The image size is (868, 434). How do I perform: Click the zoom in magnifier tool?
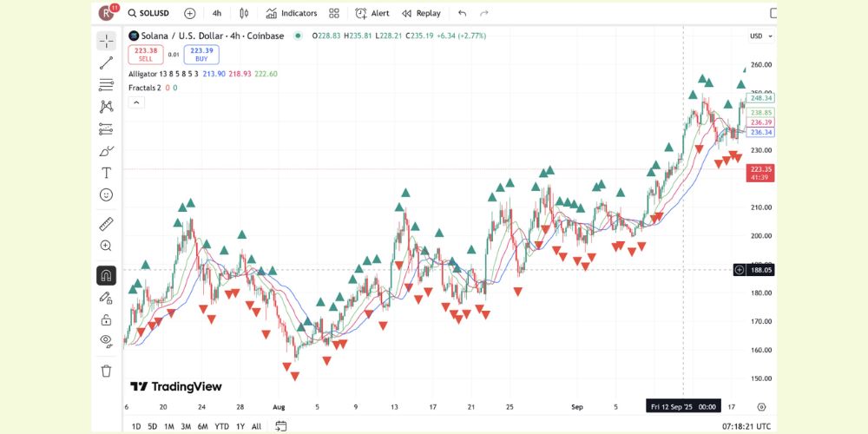[x=106, y=247]
